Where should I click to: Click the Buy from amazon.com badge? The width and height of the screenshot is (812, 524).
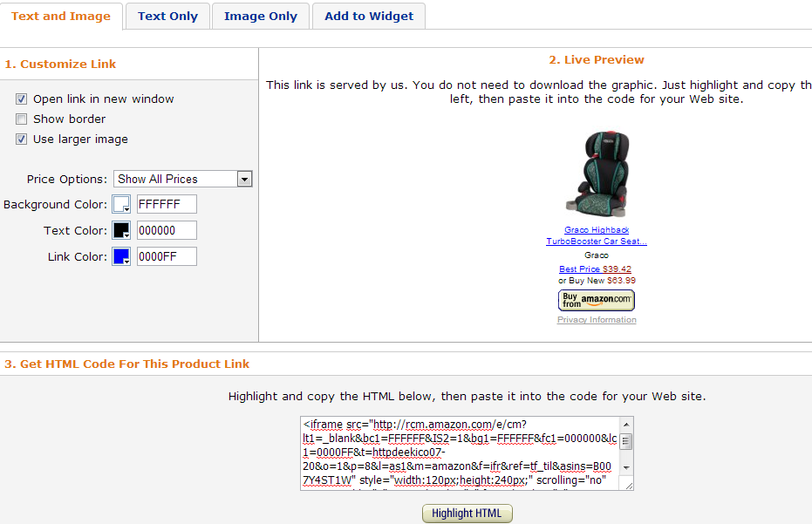(x=596, y=300)
